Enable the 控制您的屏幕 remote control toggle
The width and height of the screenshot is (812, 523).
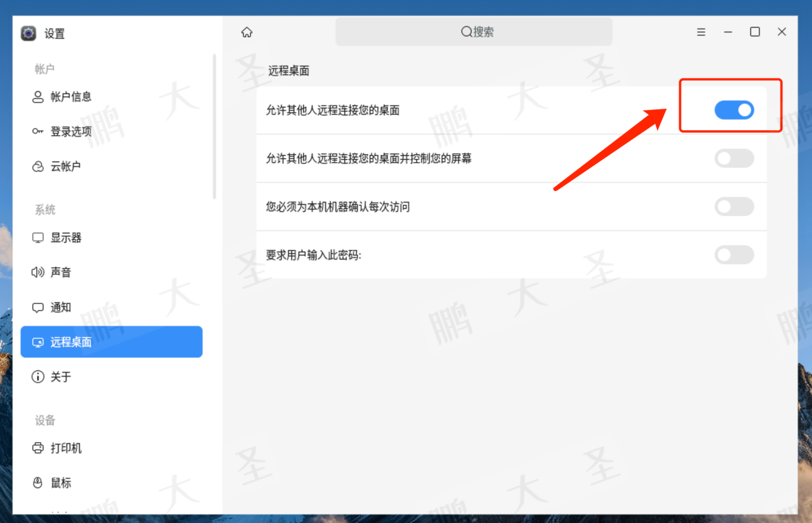coord(734,158)
